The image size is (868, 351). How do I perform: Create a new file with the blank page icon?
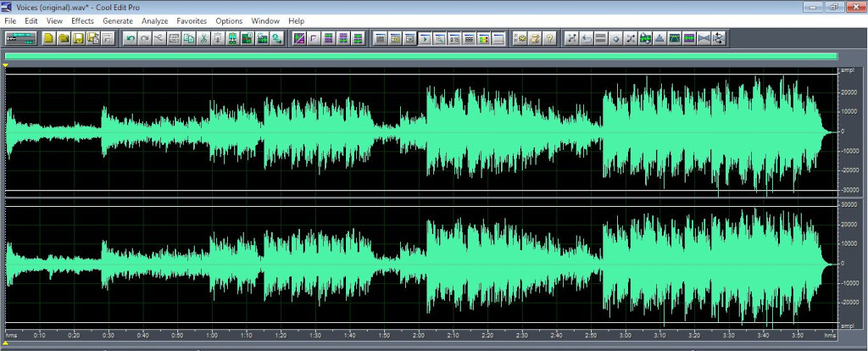[48, 38]
